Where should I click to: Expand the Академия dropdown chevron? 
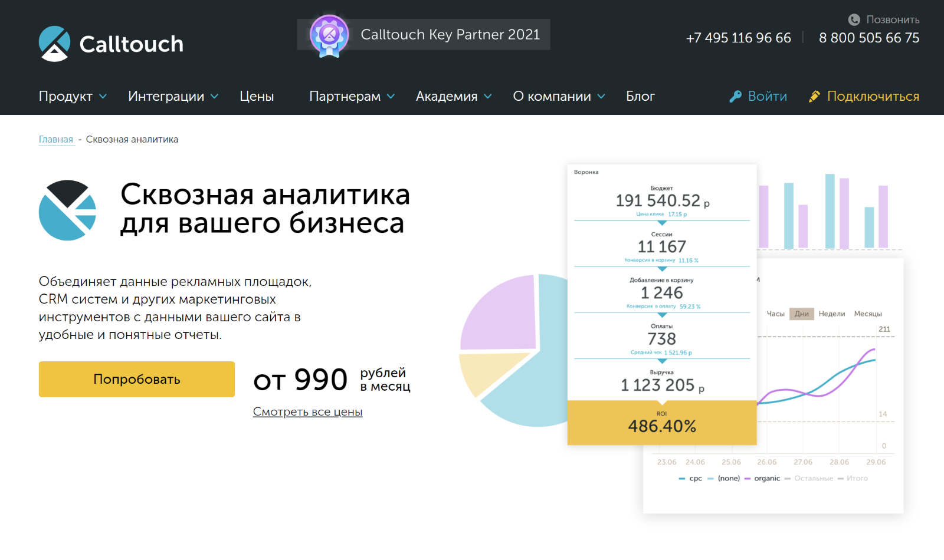(x=487, y=96)
